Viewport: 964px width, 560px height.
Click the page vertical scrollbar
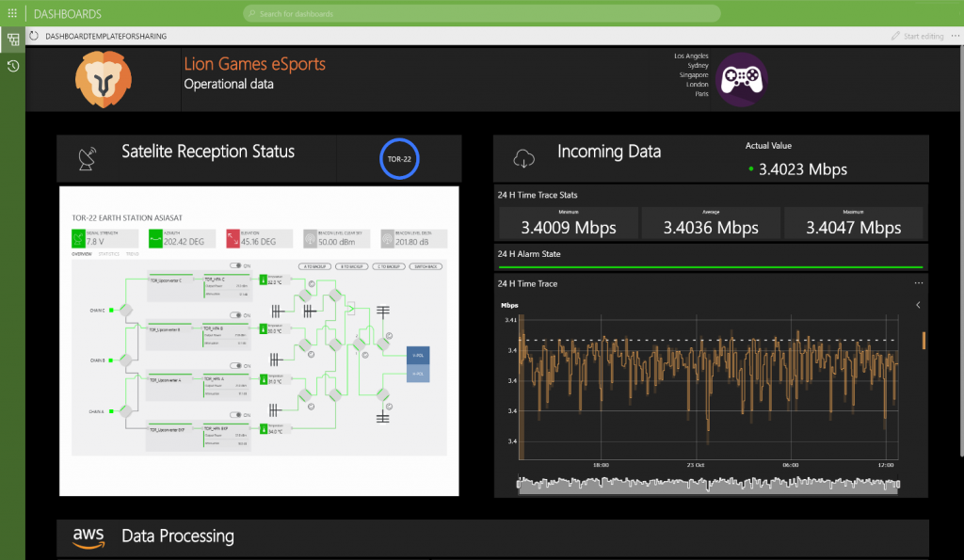click(961, 252)
